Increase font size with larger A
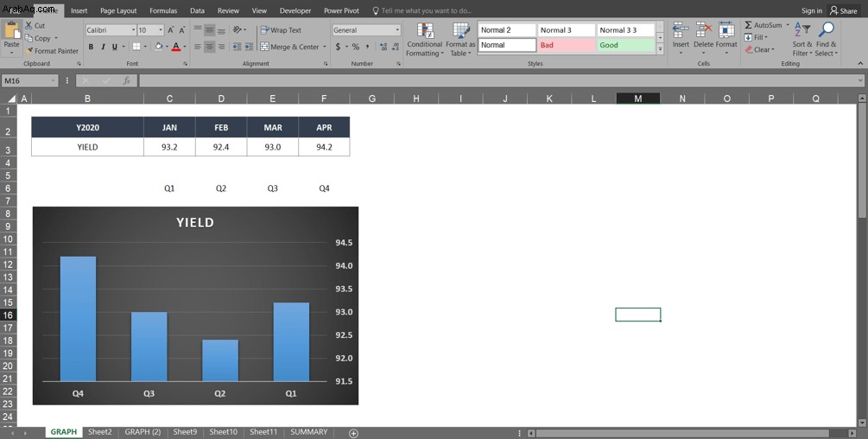The width and height of the screenshot is (868, 439). tap(171, 30)
